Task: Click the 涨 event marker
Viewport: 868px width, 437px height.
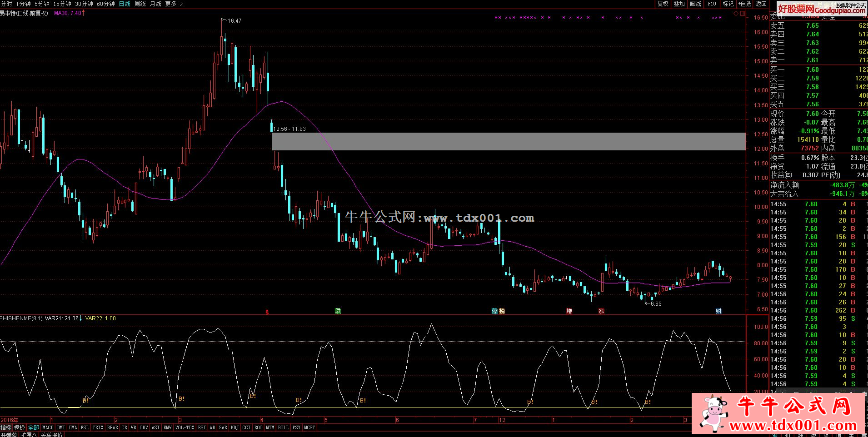Action: click(601, 311)
